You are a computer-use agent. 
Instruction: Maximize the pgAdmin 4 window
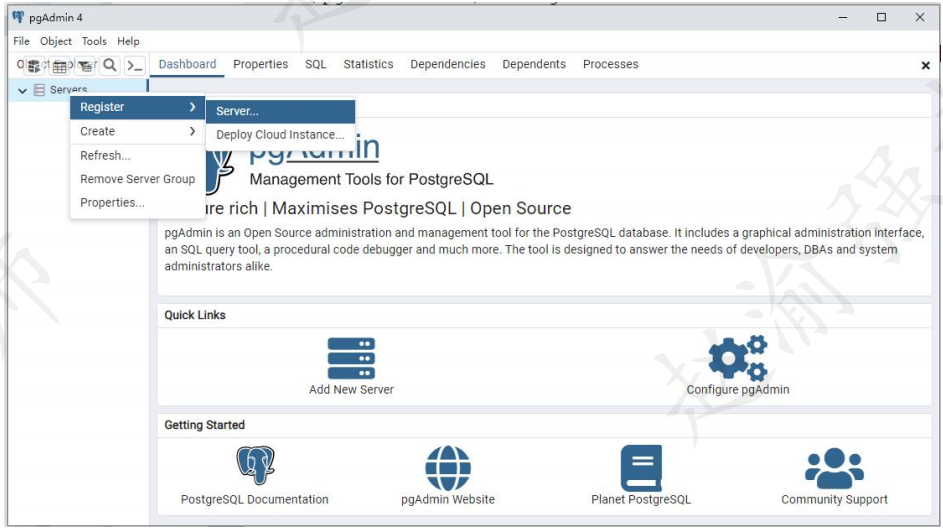click(x=881, y=17)
